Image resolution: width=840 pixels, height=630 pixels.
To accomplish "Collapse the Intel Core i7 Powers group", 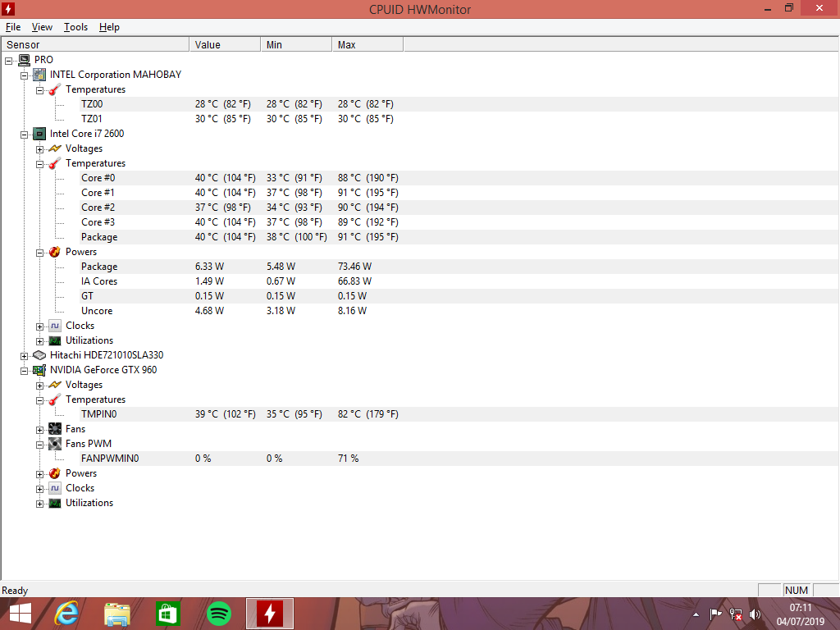I will tap(39, 253).
